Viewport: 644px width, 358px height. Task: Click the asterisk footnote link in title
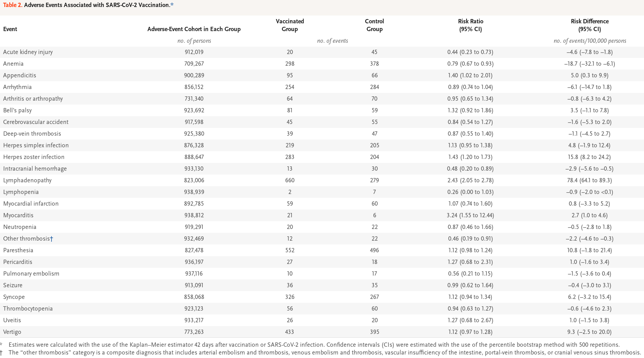tap(172, 5)
